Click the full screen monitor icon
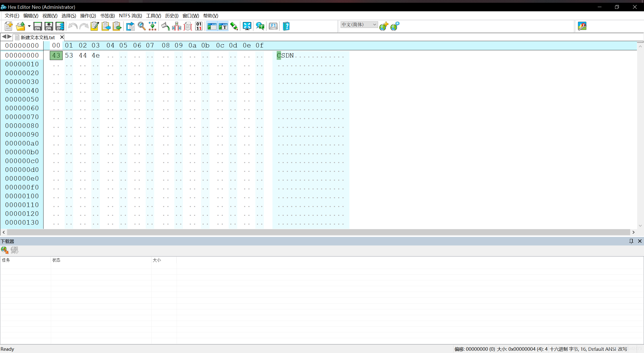 pyautogui.click(x=247, y=26)
